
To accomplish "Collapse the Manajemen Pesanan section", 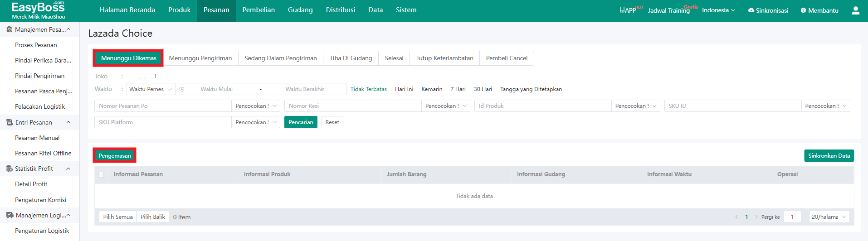I will [68, 29].
